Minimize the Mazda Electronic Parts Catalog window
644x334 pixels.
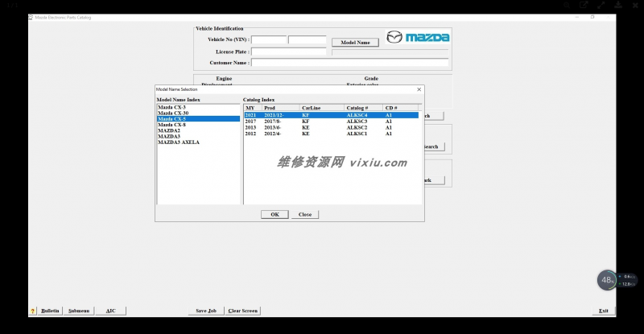click(577, 17)
